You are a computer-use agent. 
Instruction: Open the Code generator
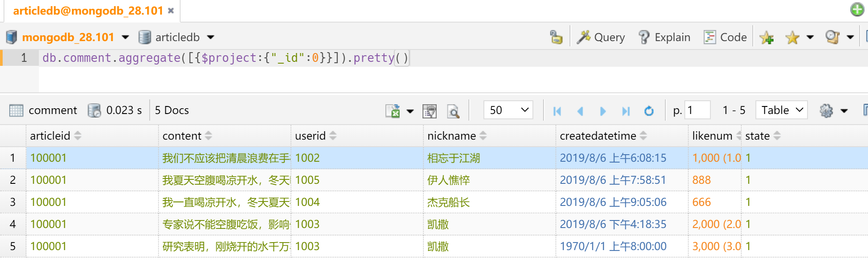(x=725, y=38)
